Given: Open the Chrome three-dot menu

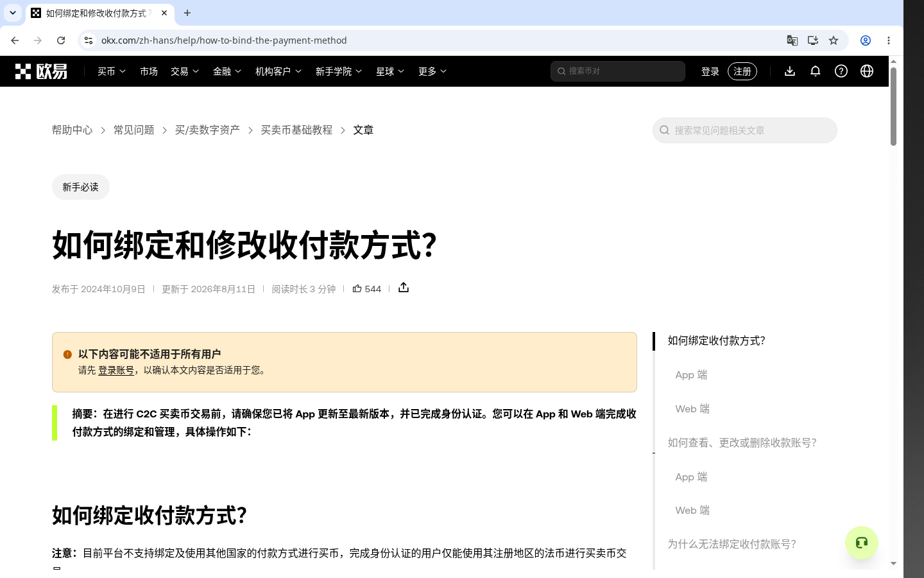Looking at the screenshot, I should click(889, 40).
